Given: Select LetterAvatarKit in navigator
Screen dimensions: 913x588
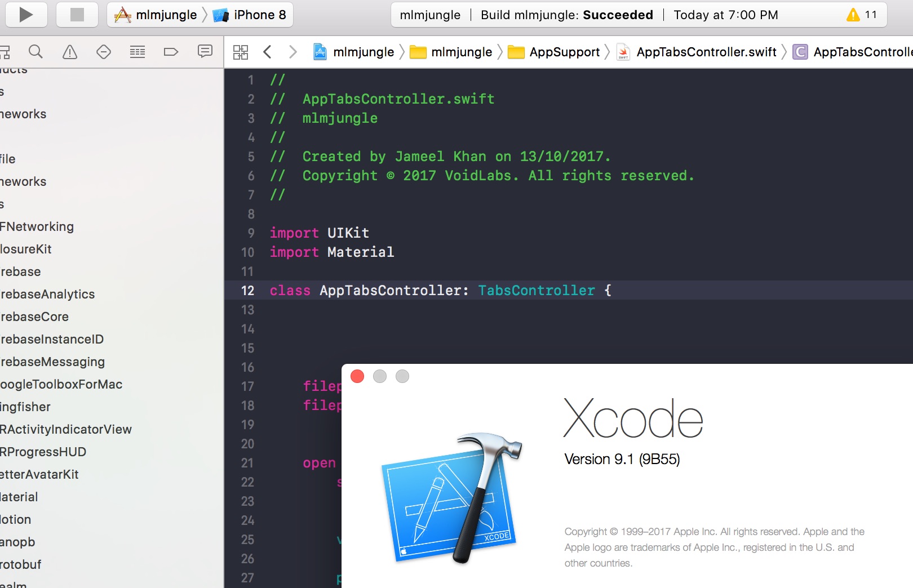Looking at the screenshot, I should (x=39, y=474).
